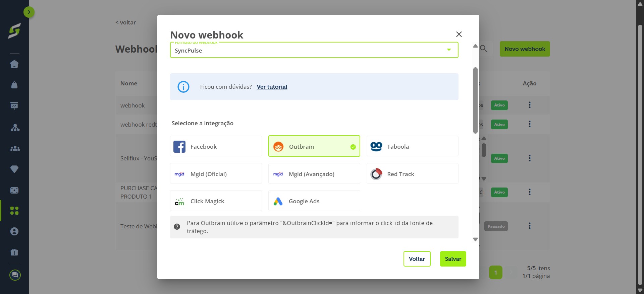This screenshot has height=294, width=644.
Task: Click the Voltar button in the dialog
Action: point(417,259)
